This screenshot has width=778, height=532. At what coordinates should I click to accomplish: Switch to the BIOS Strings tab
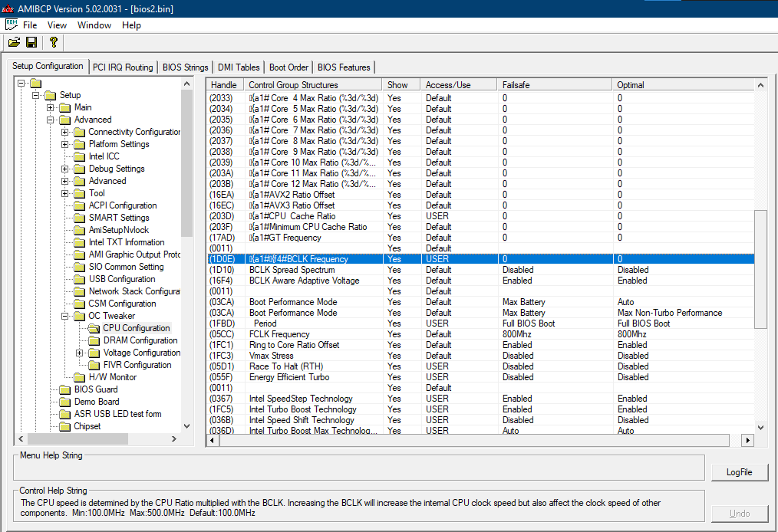point(185,67)
